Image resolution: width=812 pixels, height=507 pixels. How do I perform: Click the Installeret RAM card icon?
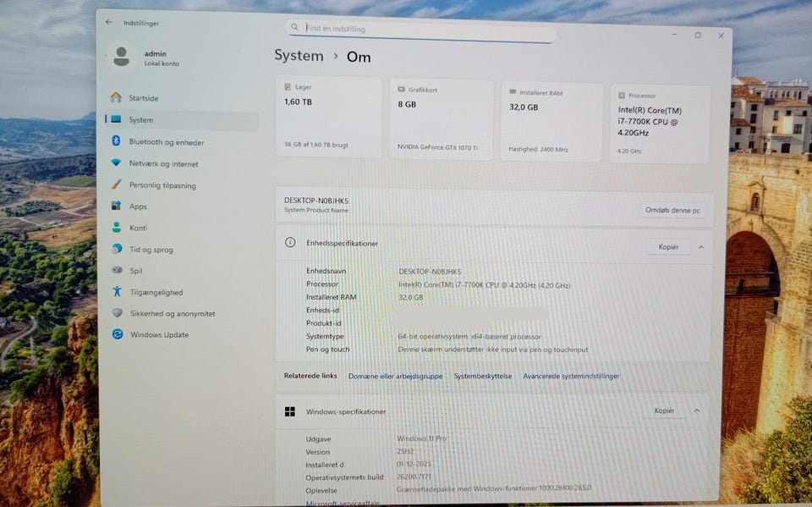[x=513, y=91]
